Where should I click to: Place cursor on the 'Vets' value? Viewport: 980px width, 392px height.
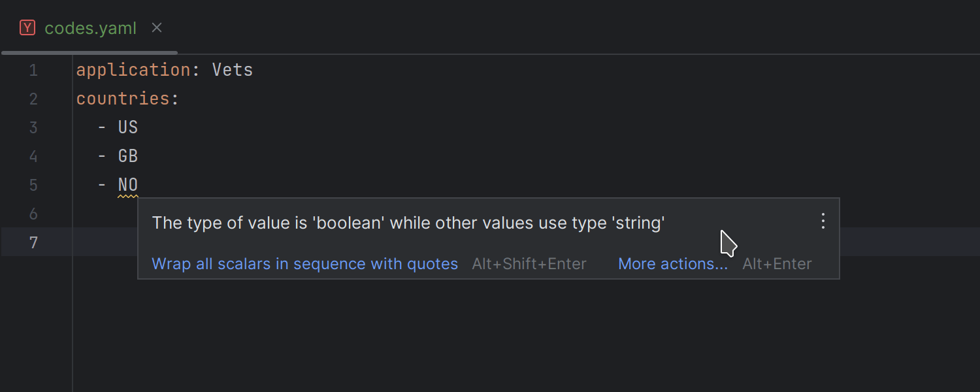coord(233,70)
